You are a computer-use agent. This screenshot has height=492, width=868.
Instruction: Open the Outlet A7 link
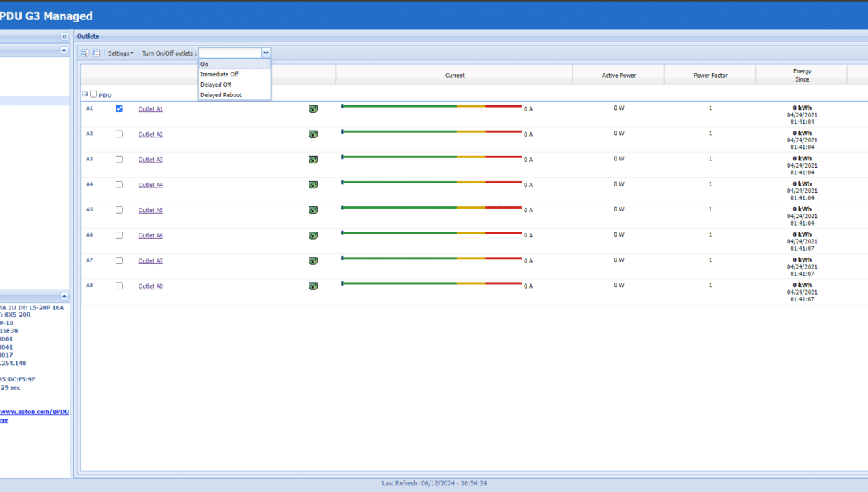point(151,261)
